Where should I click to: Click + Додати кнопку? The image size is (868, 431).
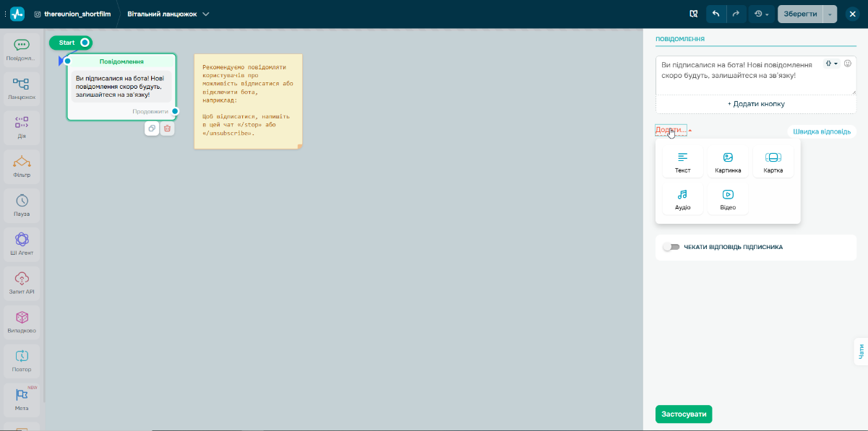click(756, 104)
